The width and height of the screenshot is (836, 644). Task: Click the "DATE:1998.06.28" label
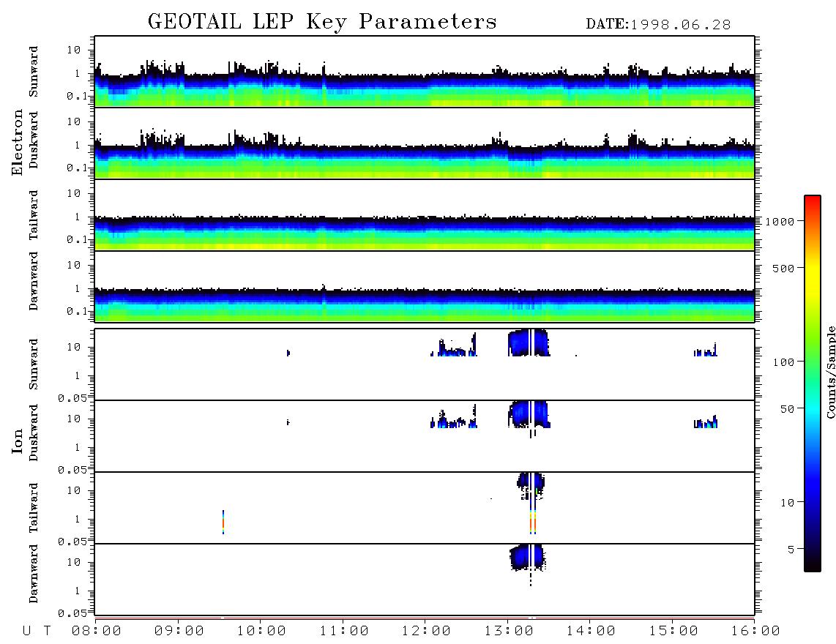(658, 25)
